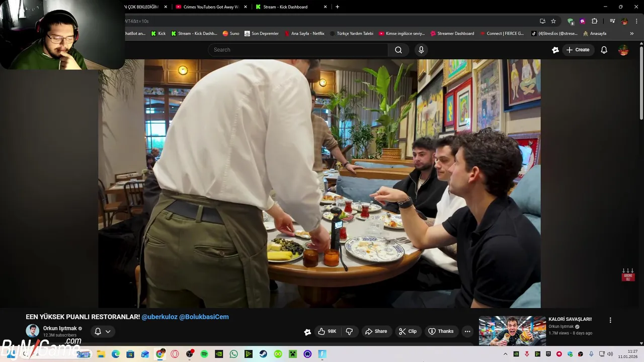
Task: Click Epic Games icon in system tray
Action: click(x=548, y=354)
